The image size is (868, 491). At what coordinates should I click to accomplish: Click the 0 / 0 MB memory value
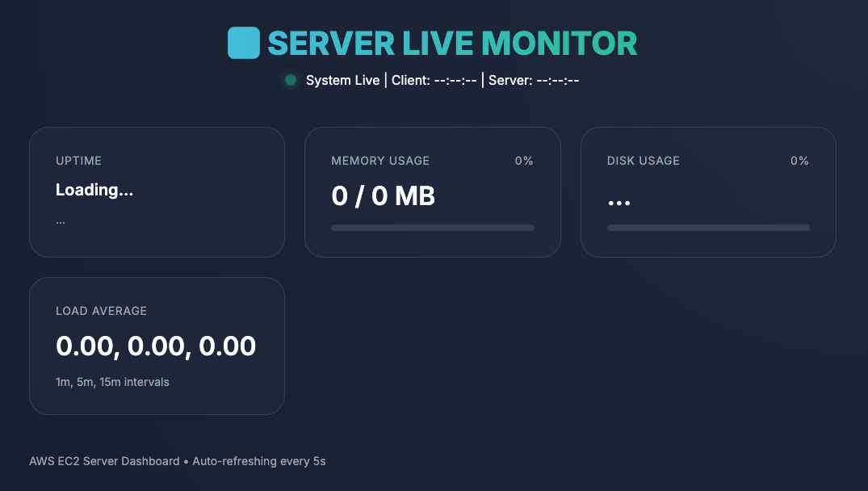384,195
